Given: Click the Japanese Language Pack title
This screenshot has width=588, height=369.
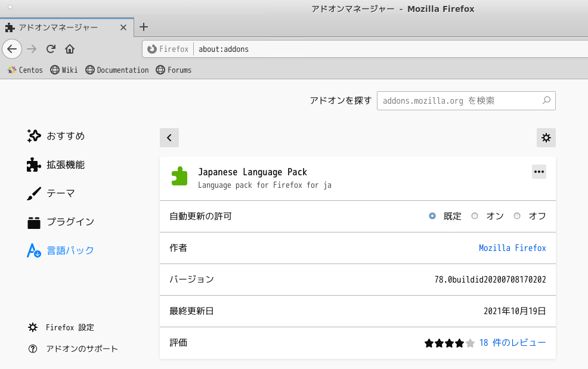Looking at the screenshot, I should (x=252, y=172).
